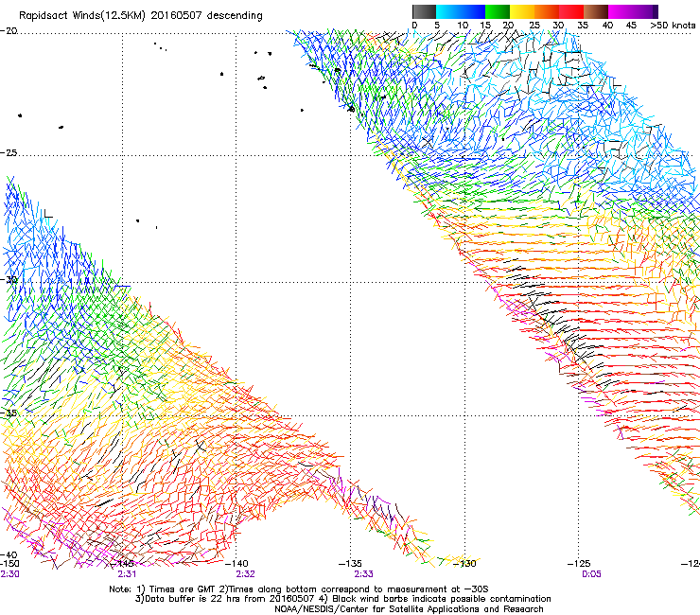Click the '>50 knots' legend label
Image resolution: width=700 pixels, height=615 pixels.
[673, 25]
